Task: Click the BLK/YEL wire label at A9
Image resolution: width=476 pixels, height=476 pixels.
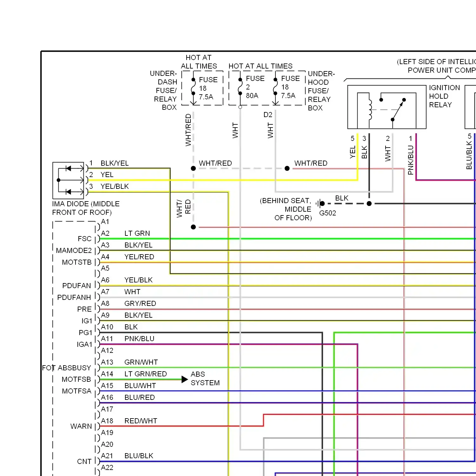Action: pyautogui.click(x=138, y=315)
